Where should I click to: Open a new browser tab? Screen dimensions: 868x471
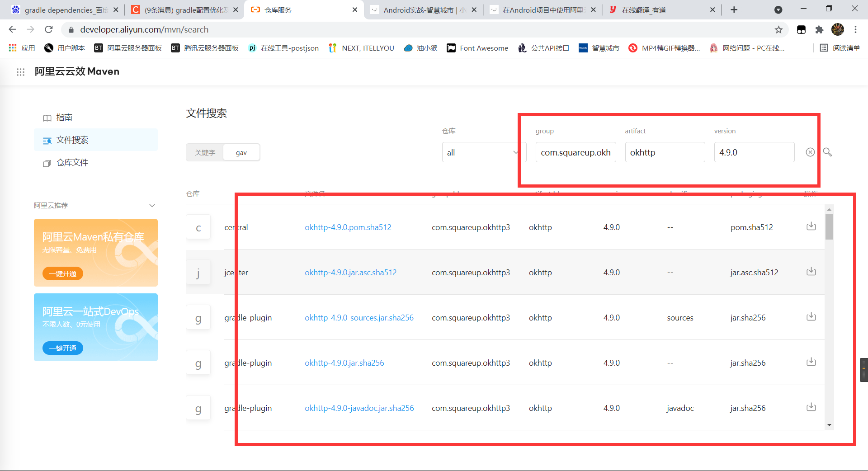pos(734,10)
